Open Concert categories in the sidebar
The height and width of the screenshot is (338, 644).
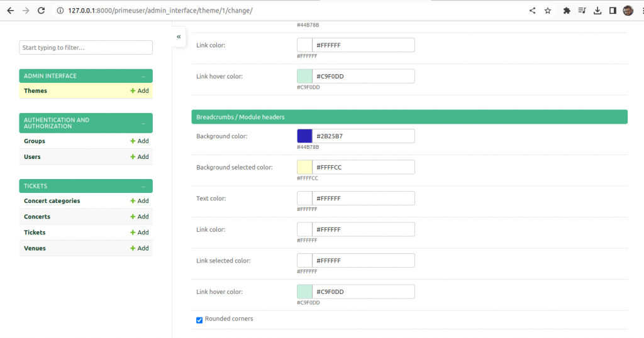52,201
